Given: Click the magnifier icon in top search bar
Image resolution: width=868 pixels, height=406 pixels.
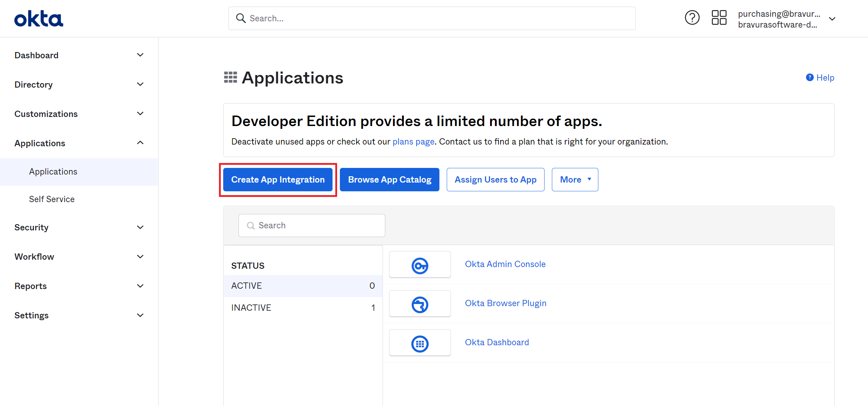Looking at the screenshot, I should coord(241,18).
